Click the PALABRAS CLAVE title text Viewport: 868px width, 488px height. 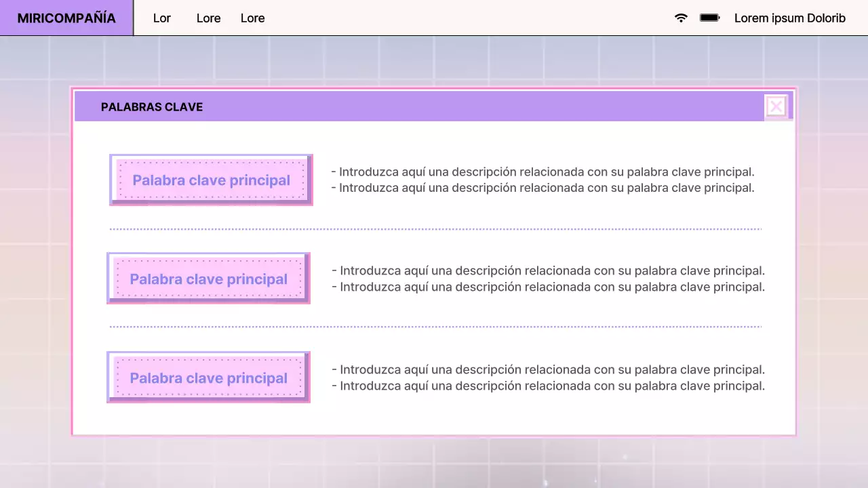pyautogui.click(x=152, y=106)
